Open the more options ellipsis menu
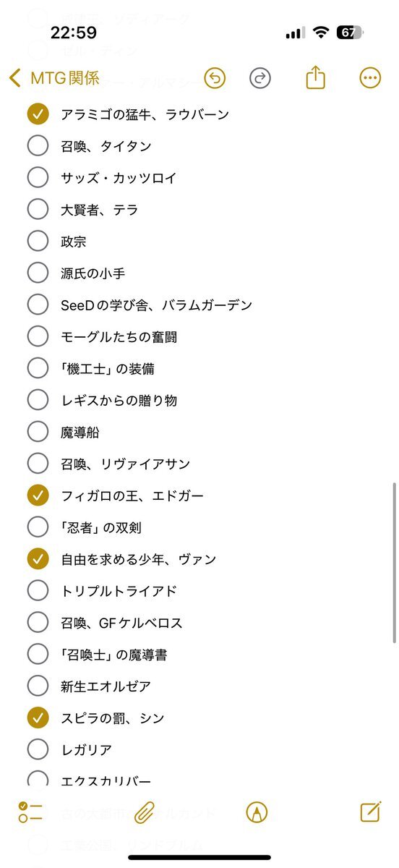 pyautogui.click(x=370, y=77)
